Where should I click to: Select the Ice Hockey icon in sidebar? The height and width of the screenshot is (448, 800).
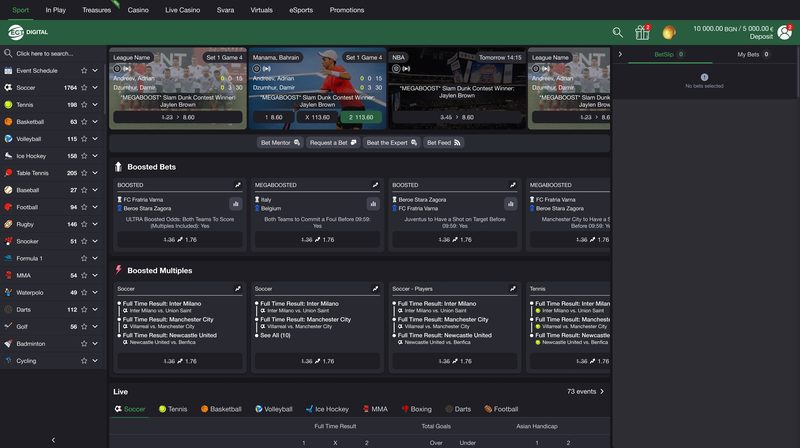[8, 156]
